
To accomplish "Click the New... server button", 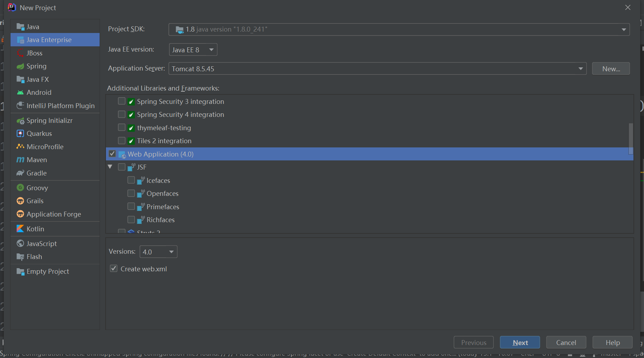I will pos(611,69).
